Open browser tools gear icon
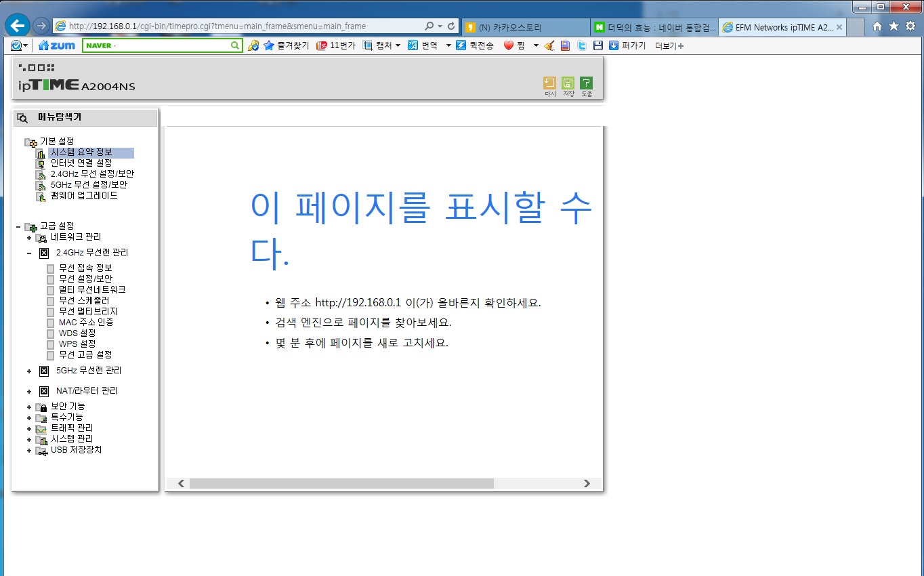This screenshot has width=924, height=576. pyautogui.click(x=910, y=26)
